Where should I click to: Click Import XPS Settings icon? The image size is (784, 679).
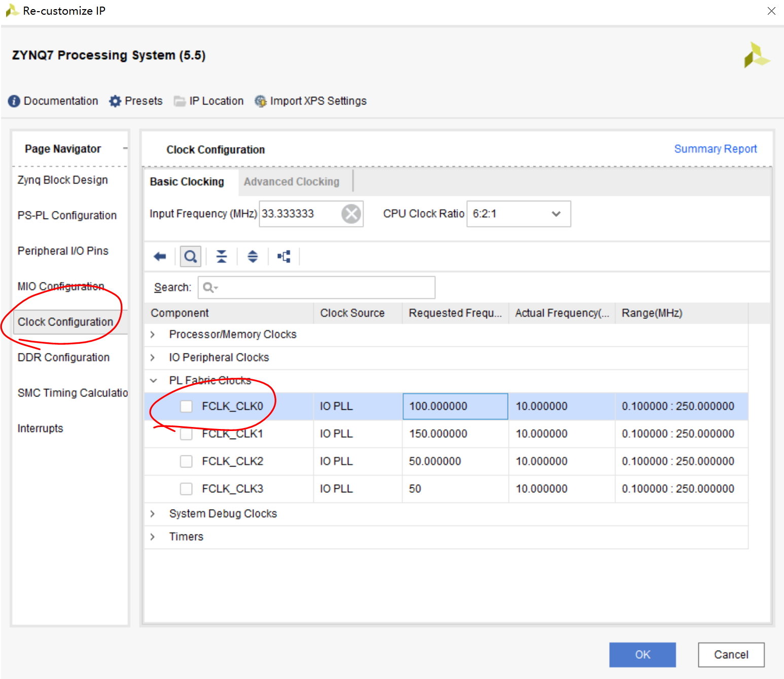point(261,101)
